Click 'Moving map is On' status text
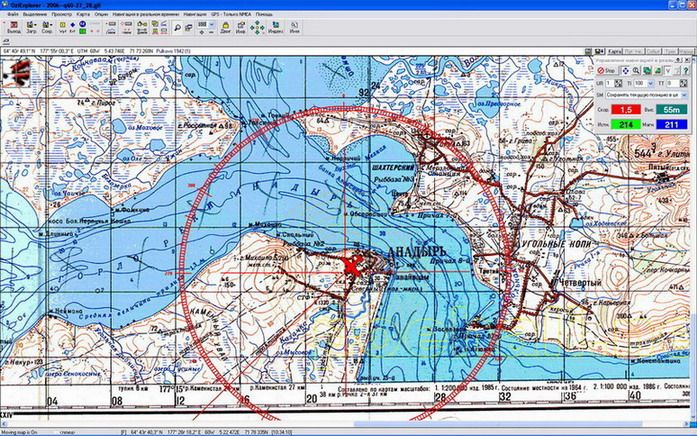This screenshot has width=697, height=436. click(x=19, y=432)
